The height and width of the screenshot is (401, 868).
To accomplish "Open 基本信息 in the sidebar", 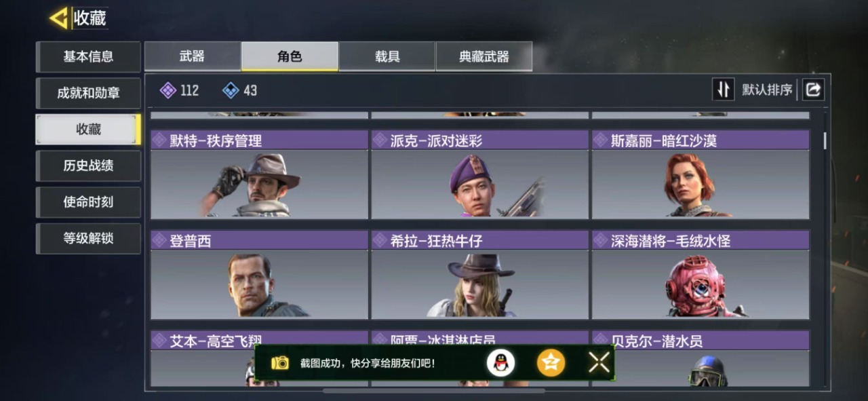I will tap(88, 56).
